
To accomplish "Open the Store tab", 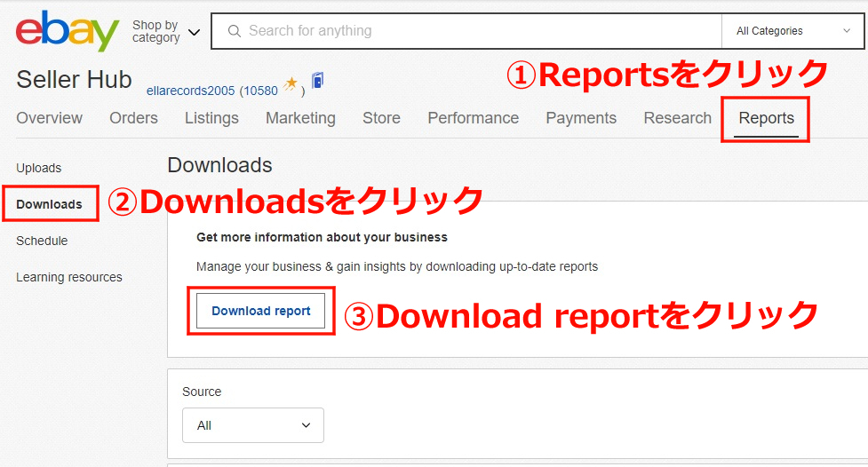I will coord(381,118).
